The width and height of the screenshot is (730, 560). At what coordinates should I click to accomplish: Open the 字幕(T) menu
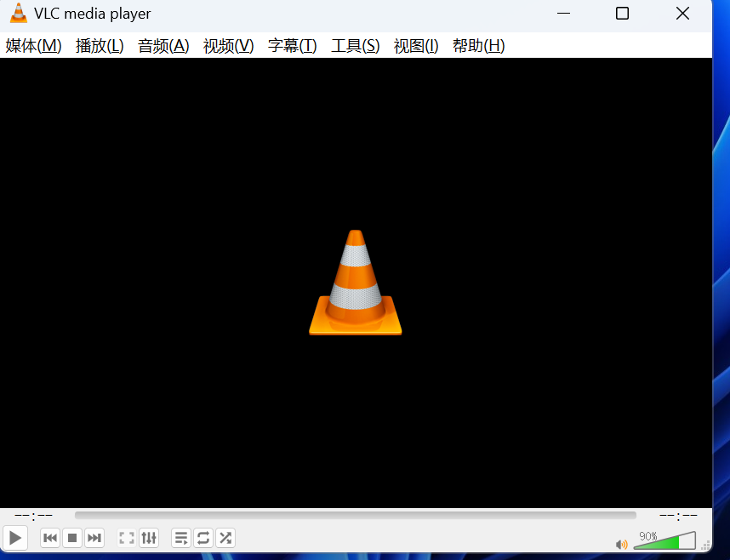pyautogui.click(x=293, y=46)
